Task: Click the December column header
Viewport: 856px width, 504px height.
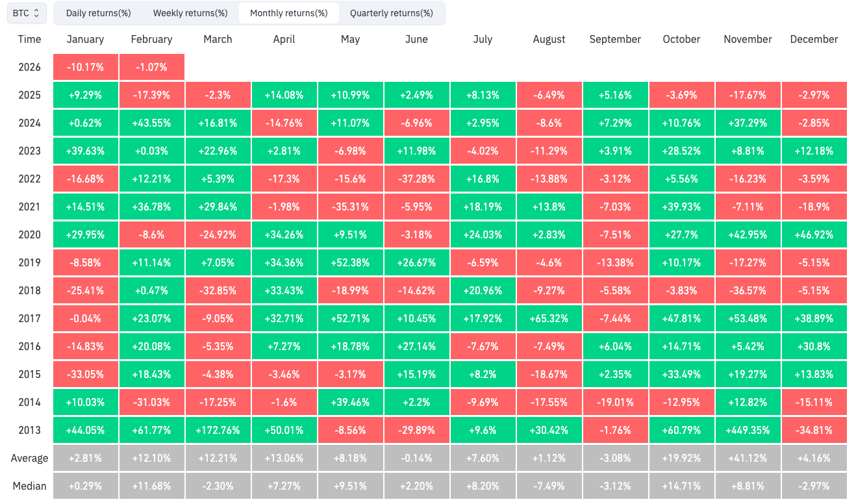Action: coord(814,39)
